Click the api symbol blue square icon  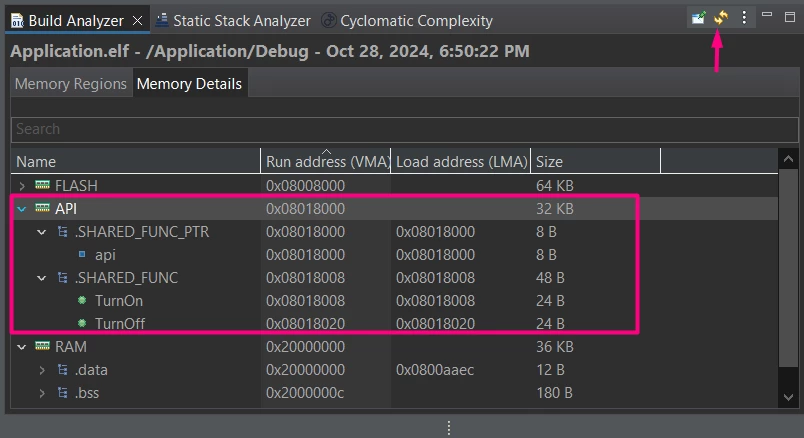82,254
